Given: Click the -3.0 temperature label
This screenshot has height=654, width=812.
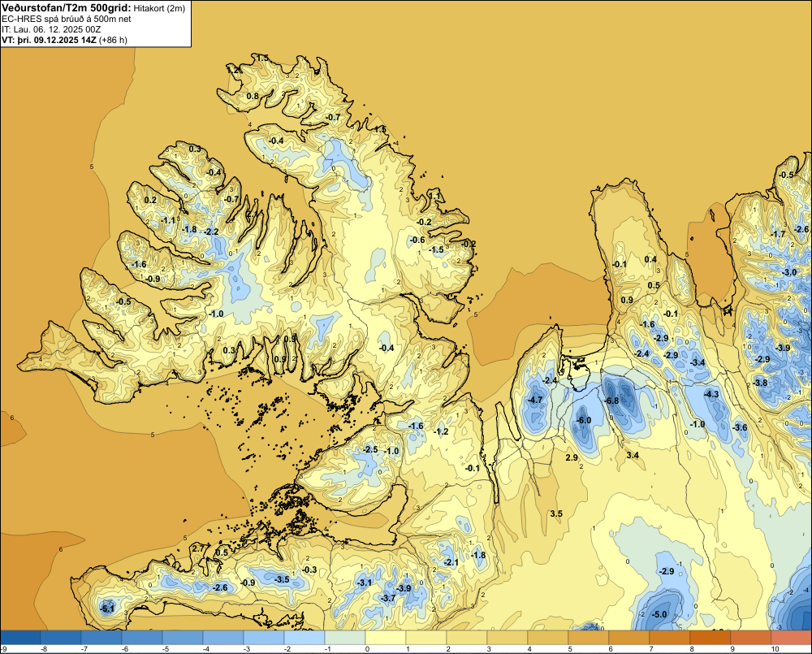Looking at the screenshot, I should click(x=789, y=273).
